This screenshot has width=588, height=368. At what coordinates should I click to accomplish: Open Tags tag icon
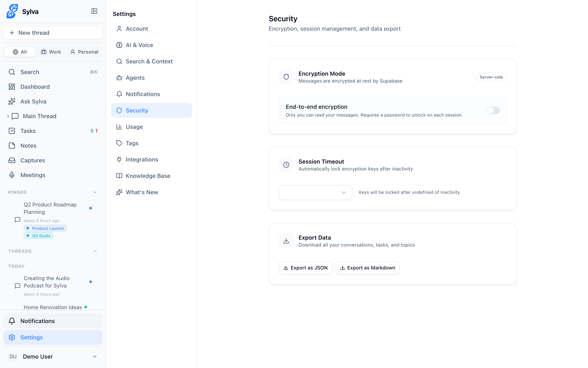119,143
